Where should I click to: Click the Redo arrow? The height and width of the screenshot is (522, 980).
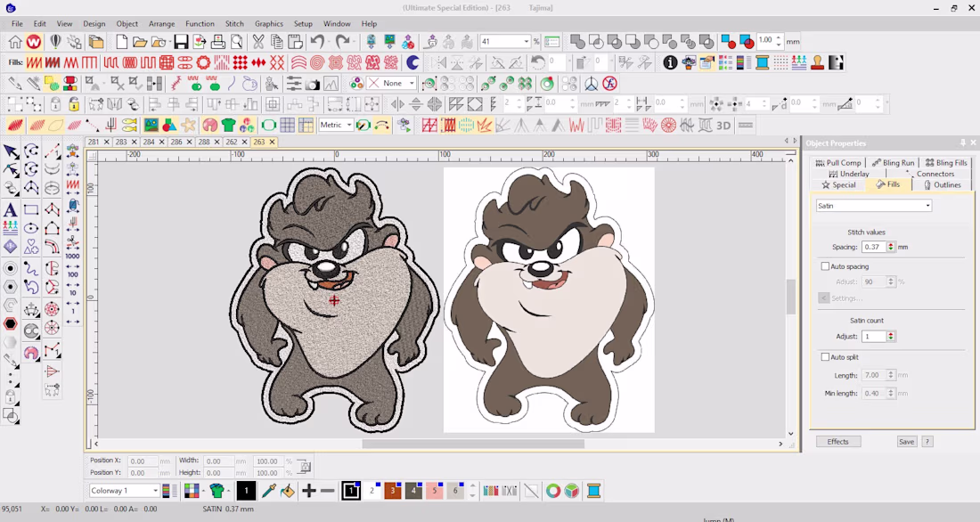coord(342,42)
